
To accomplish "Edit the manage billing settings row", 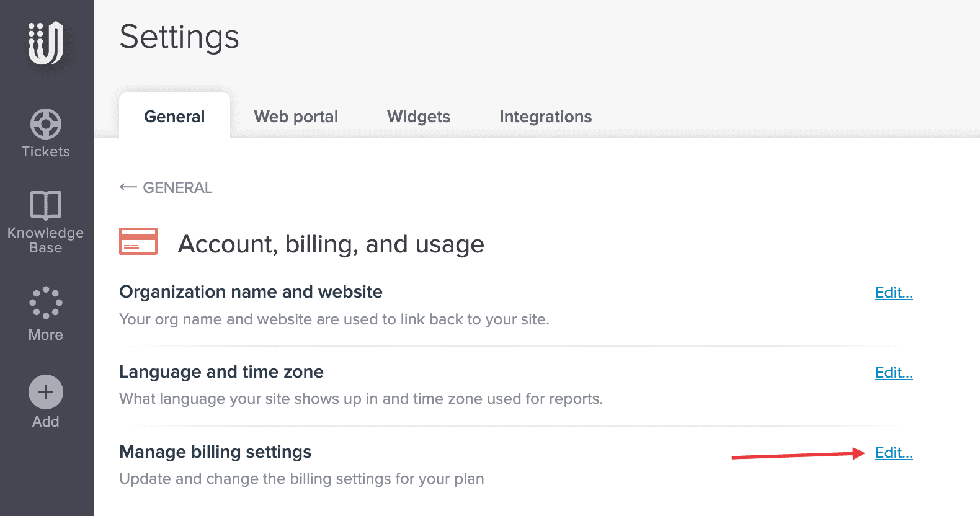I will (x=893, y=453).
